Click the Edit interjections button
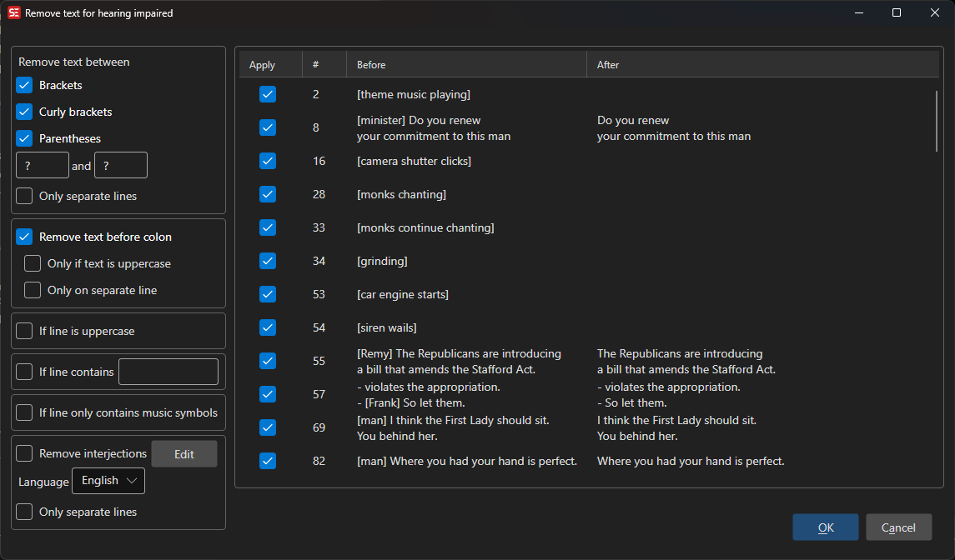Screen dimensions: 955x560 (183, 454)
